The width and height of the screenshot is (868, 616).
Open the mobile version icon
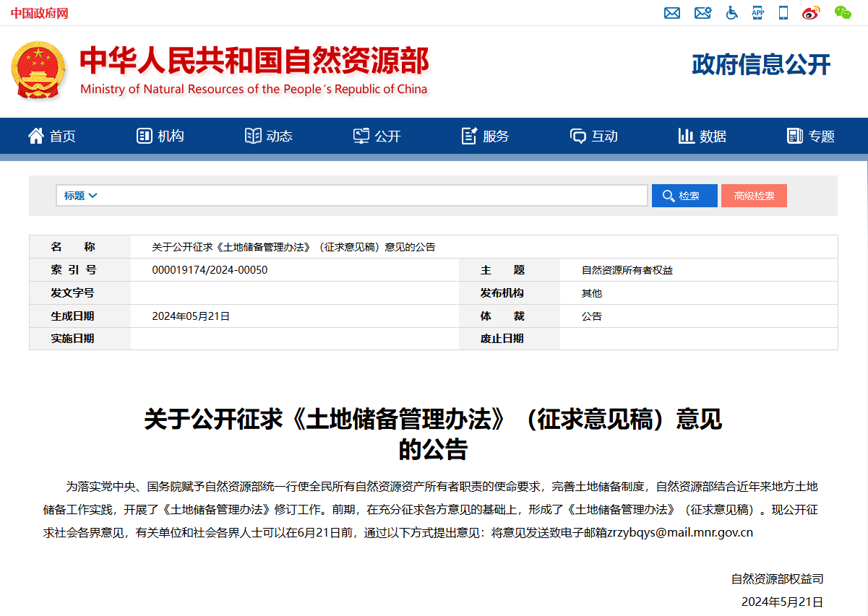click(x=783, y=13)
